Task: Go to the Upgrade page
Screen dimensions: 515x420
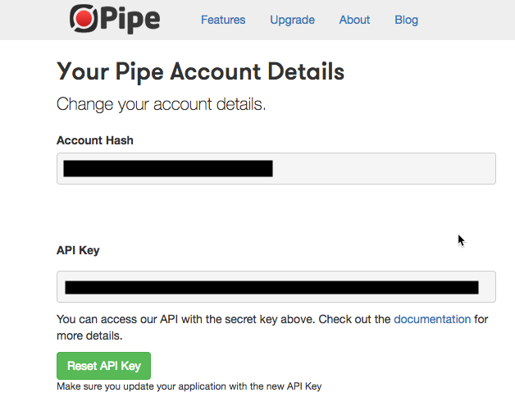Action: click(x=292, y=20)
